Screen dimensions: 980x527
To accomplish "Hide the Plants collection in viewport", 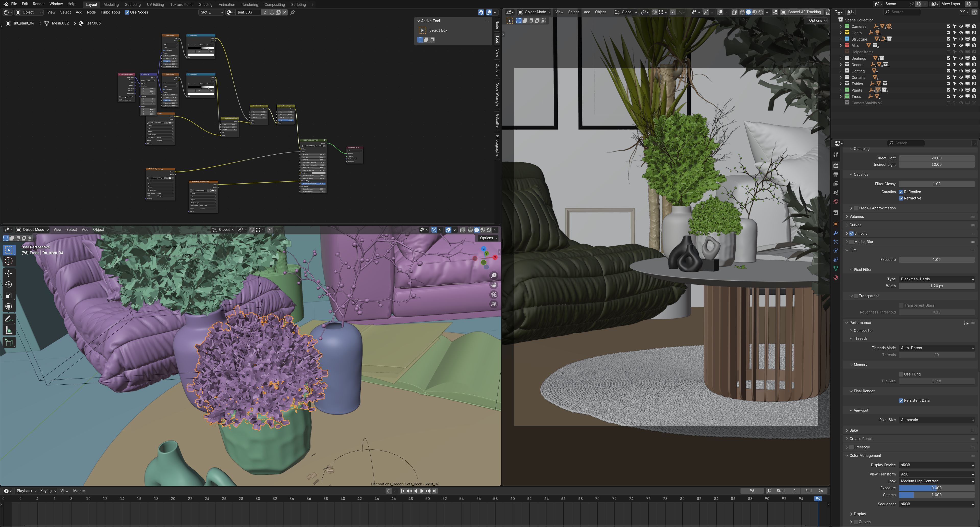I will 961,90.
